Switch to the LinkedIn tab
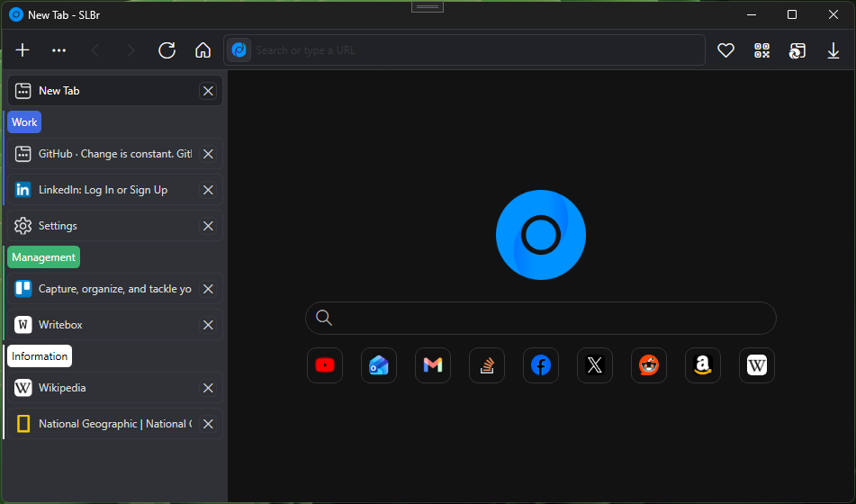The image size is (856, 504). (115, 190)
